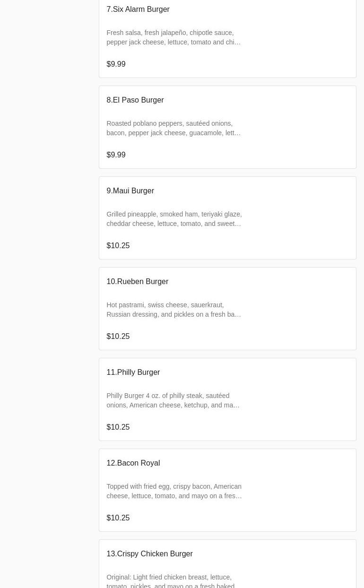Select the $10.25 price under Philly Burger
Screen dimensions: 364x588
pos(118,427)
